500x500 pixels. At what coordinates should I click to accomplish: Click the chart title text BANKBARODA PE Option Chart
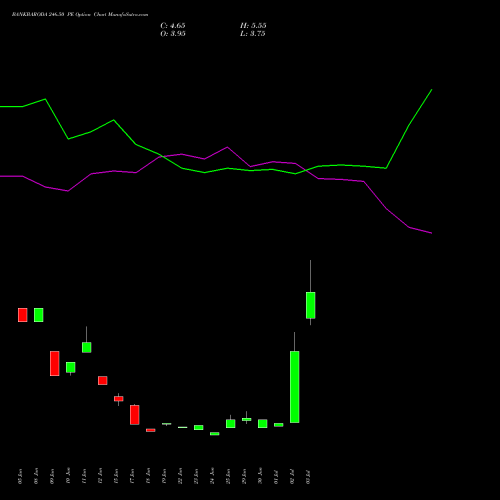tap(80, 15)
